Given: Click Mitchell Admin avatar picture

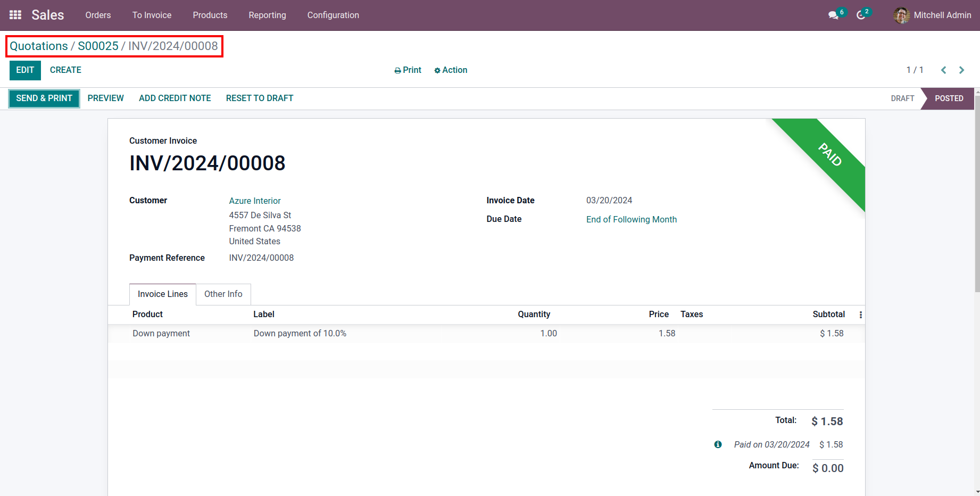Looking at the screenshot, I should coord(901,15).
